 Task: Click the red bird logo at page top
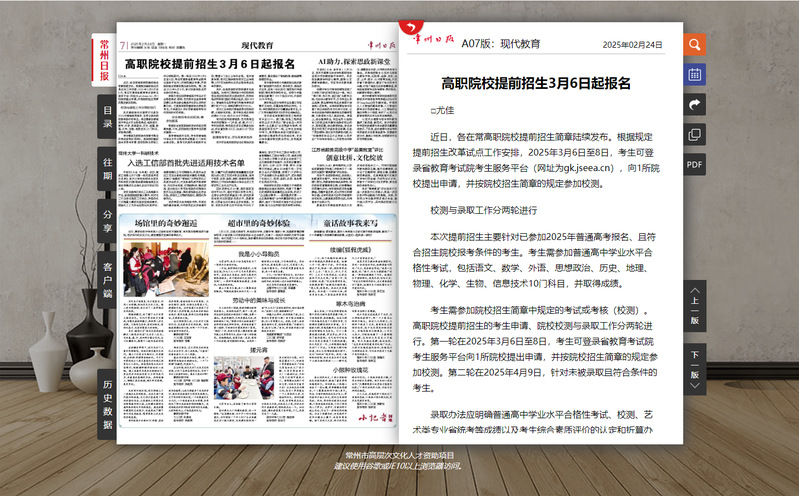click(x=409, y=30)
